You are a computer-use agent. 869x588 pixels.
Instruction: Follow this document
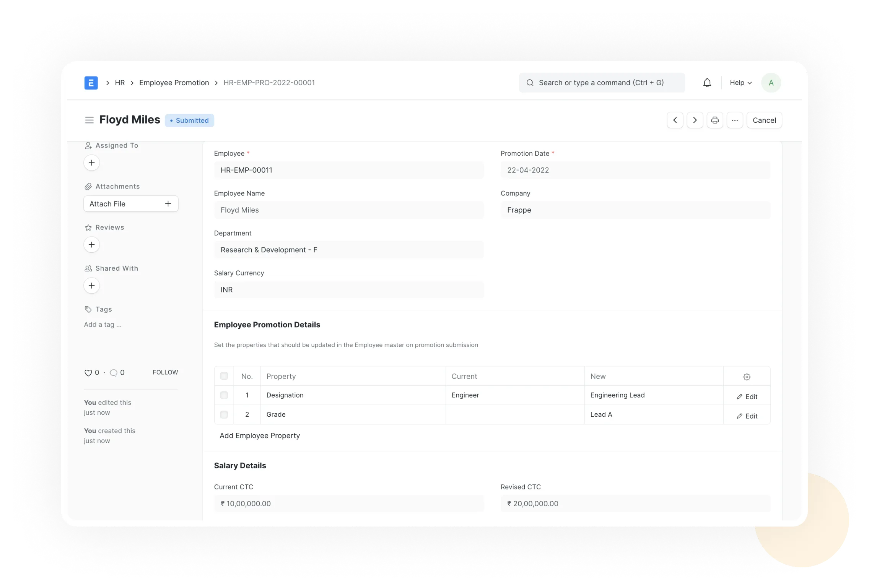click(x=165, y=372)
